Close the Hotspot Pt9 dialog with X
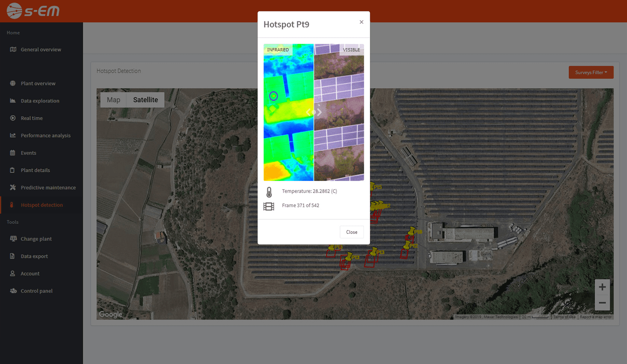Screen dimensions: 627x364 tap(361, 22)
